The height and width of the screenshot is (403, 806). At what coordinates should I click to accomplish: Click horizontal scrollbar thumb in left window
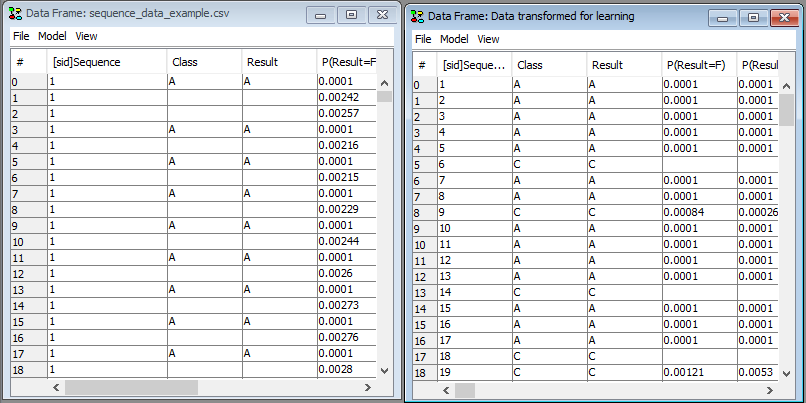pos(131,387)
